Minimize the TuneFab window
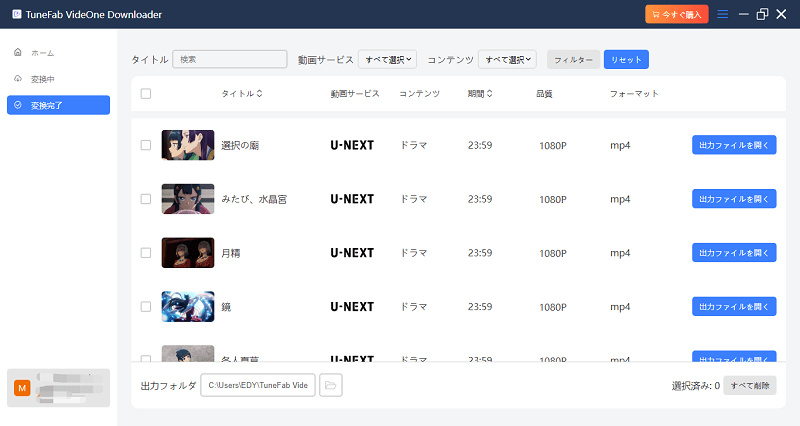The image size is (800, 426). [744, 14]
